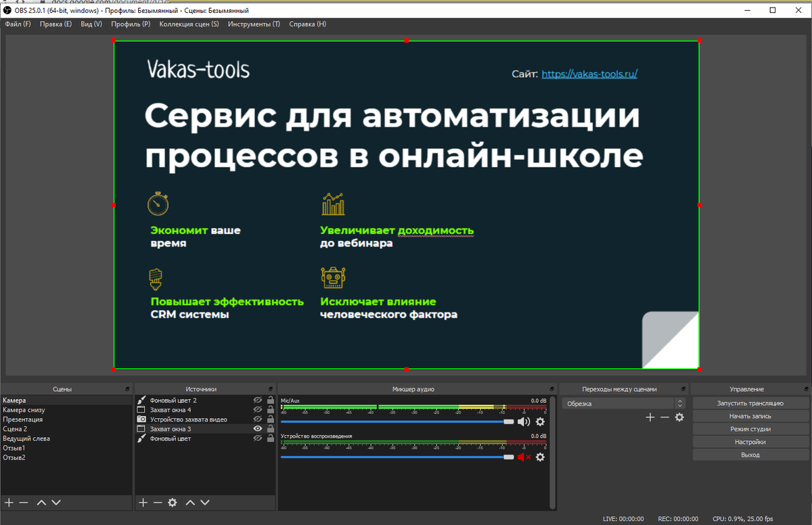Pop out the Сцены dock panel
Screen dimensions: 812x525
tap(128, 389)
